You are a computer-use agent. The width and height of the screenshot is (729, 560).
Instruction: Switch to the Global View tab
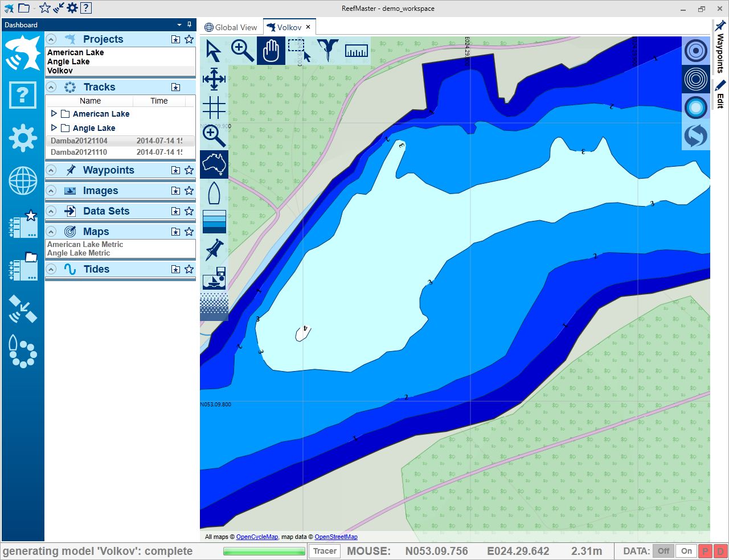tap(231, 27)
